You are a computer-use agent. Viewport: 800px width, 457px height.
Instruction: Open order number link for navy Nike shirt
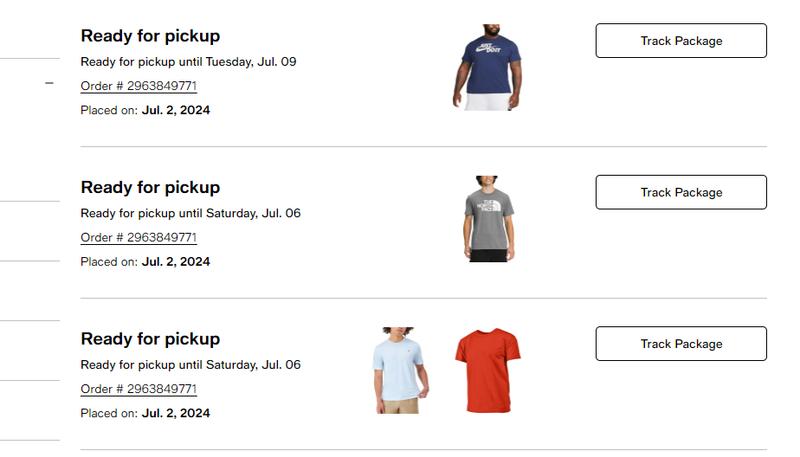[138, 86]
